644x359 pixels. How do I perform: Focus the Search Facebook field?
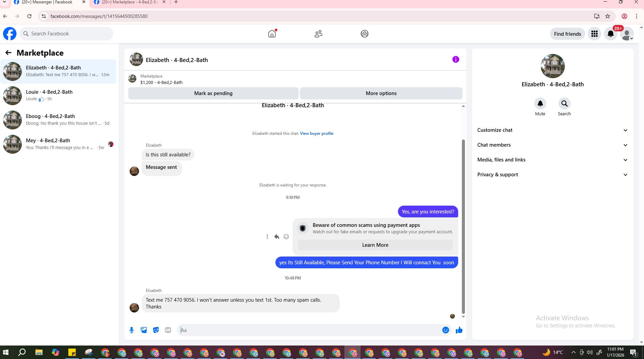click(x=66, y=34)
